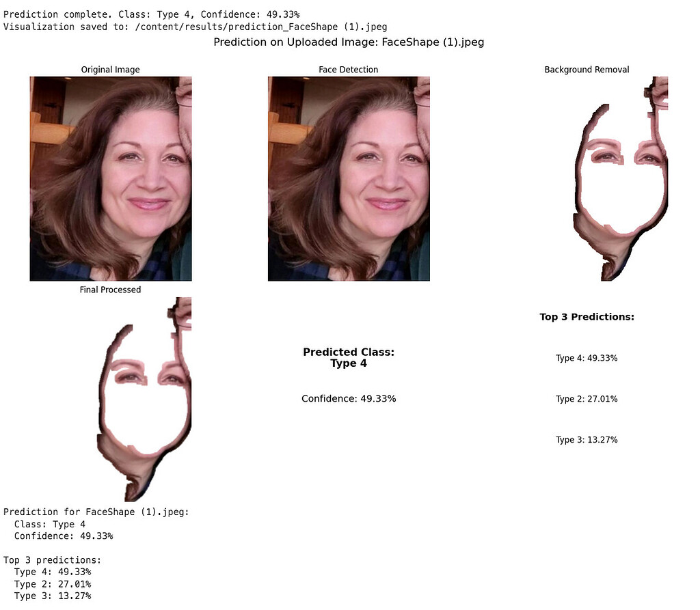
Task: Select the Top 3 predictions summary text
Action: pyautogui.click(x=51, y=559)
